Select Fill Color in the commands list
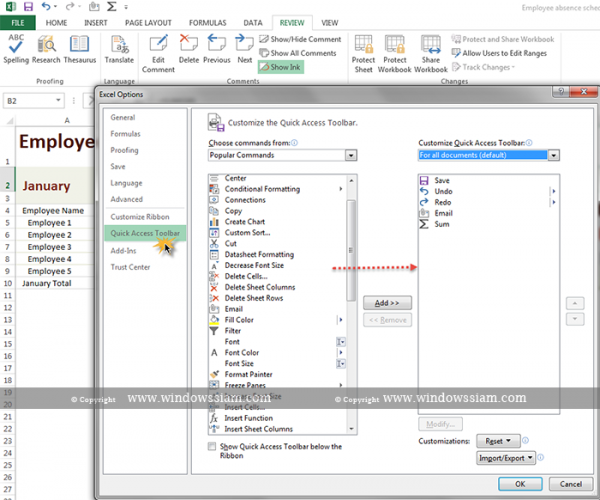The height and width of the screenshot is (500, 600). [x=277, y=320]
